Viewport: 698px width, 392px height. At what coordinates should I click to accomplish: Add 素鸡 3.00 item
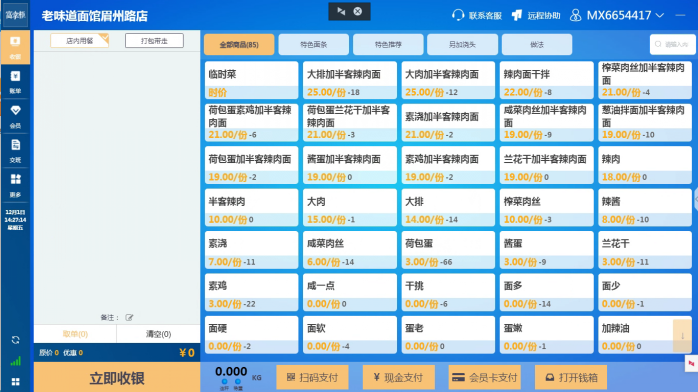coord(252,292)
